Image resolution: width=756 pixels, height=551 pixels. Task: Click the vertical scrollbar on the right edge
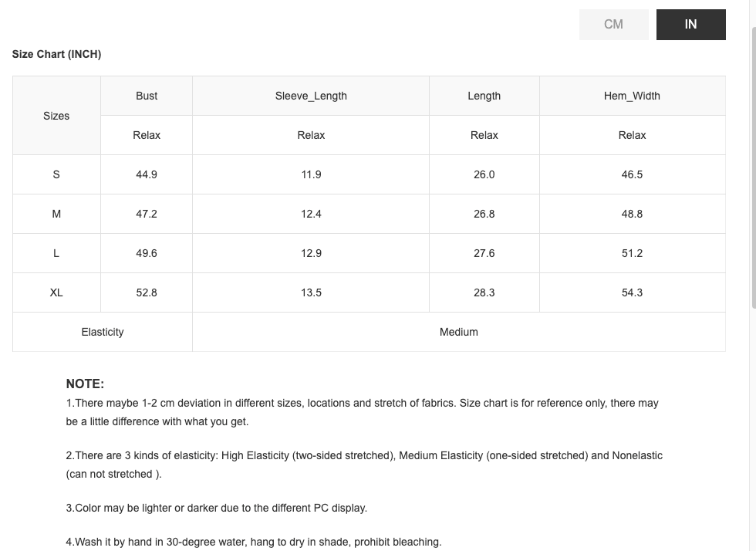[x=751, y=154]
